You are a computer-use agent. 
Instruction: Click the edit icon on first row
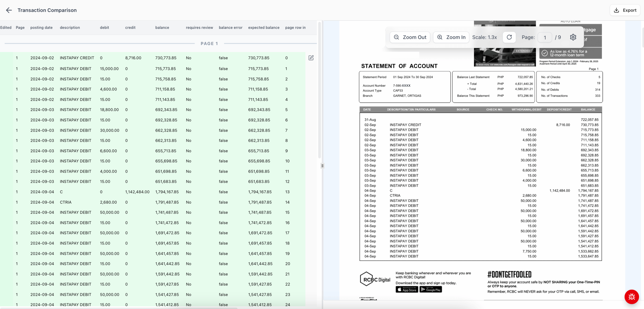pyautogui.click(x=311, y=58)
